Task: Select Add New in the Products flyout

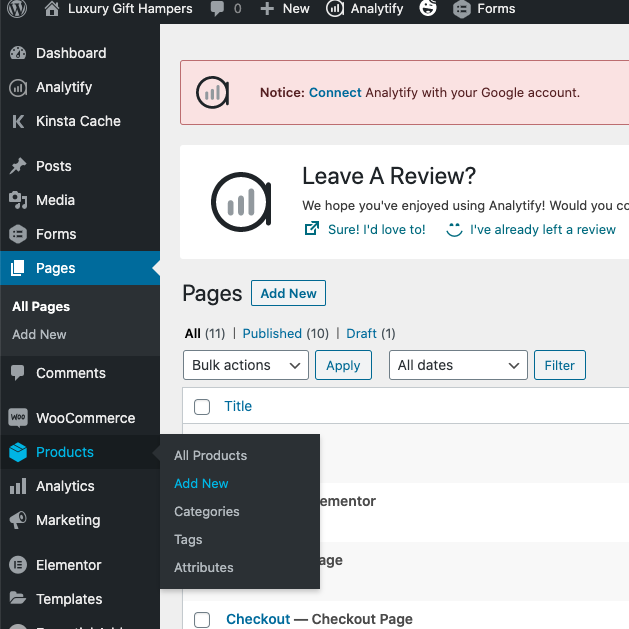Action: 201,483
